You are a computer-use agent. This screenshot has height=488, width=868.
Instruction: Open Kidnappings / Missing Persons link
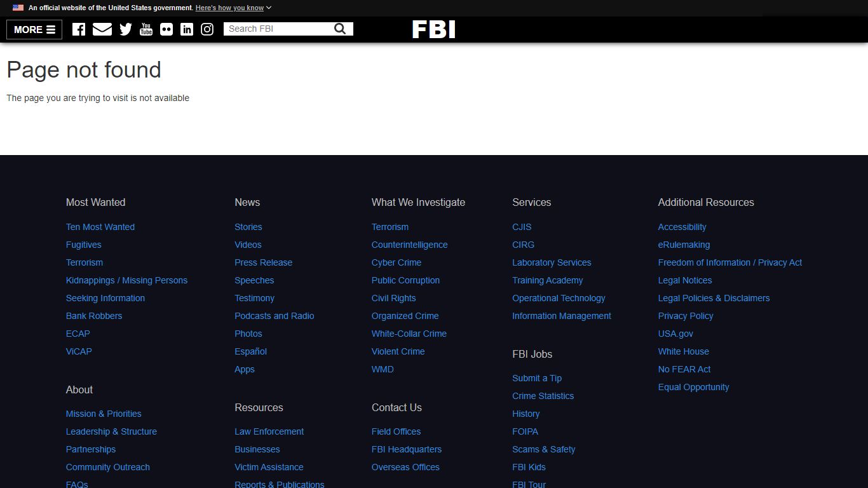(126, 280)
